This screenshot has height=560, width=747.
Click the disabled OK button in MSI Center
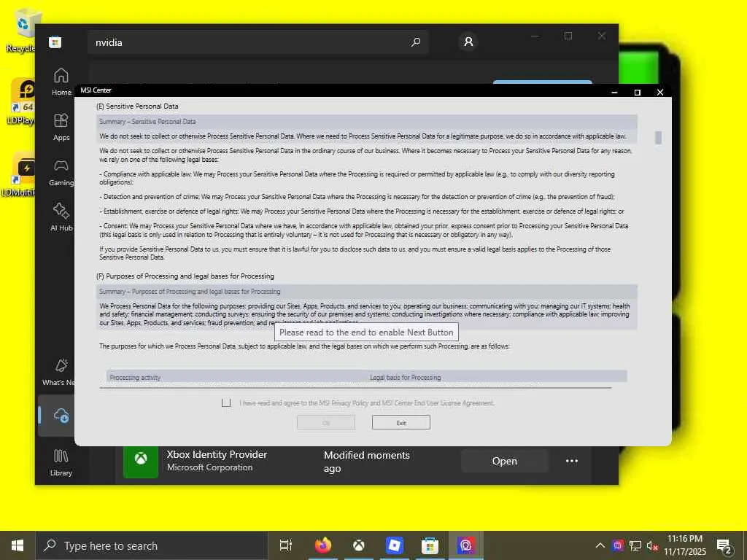[326, 422]
